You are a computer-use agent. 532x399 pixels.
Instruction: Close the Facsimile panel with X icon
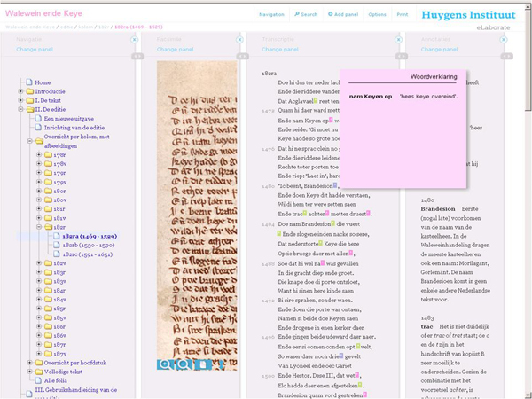coord(241,40)
